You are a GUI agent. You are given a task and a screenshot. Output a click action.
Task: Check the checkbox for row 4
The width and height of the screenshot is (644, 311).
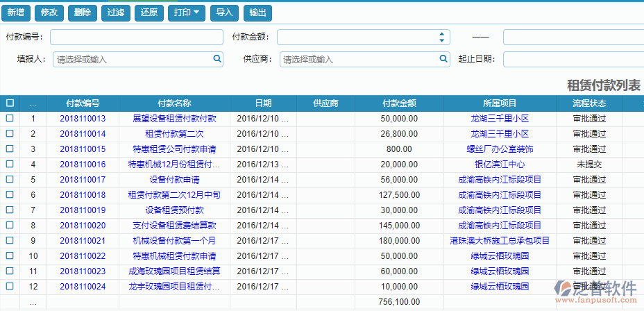[x=10, y=164]
